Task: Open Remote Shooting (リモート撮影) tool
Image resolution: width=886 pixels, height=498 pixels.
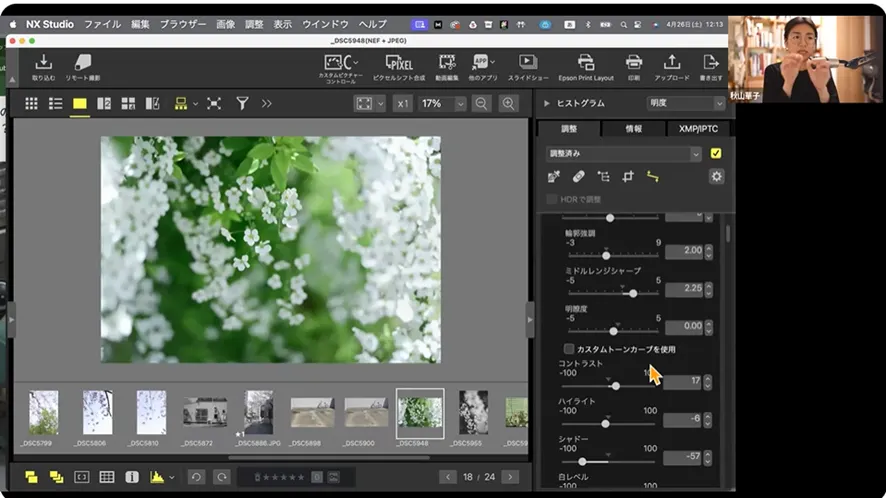Action: 82,67
